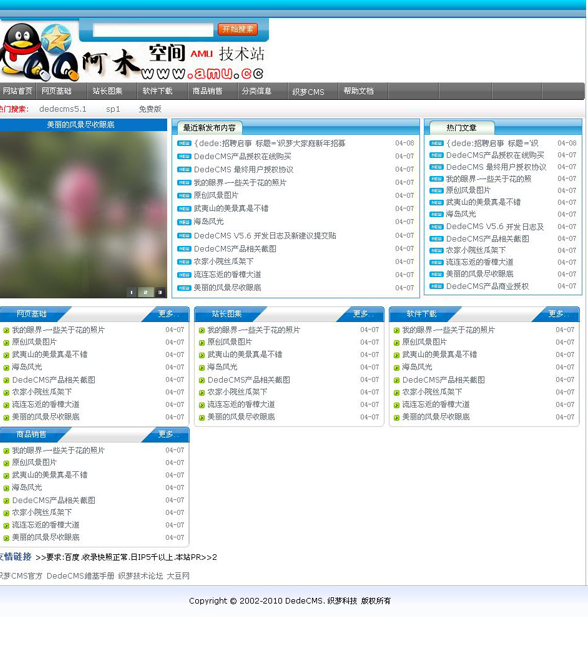Click the search input field
Screen dimensions: 588x651
[153, 30]
